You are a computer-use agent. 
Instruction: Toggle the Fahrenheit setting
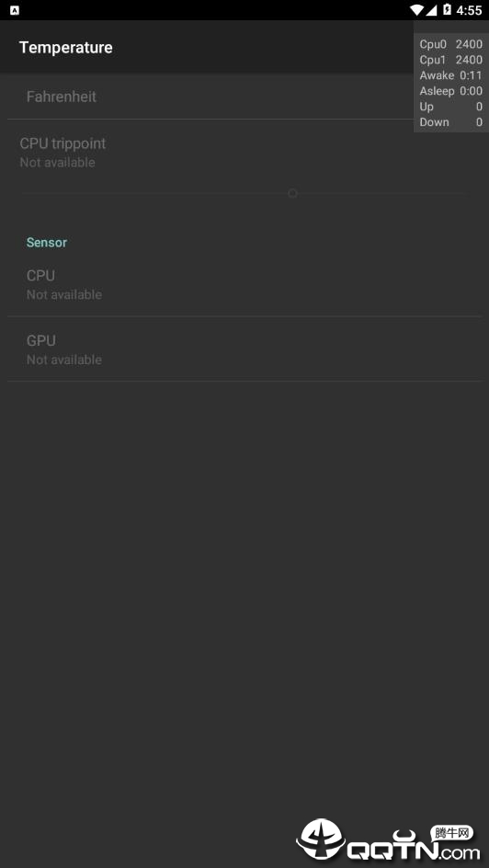coord(244,97)
